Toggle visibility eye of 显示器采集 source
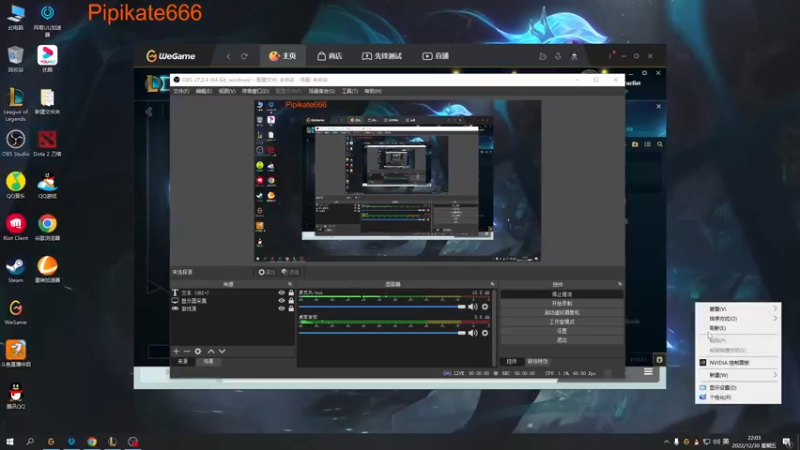The height and width of the screenshot is (450, 800). (x=281, y=301)
